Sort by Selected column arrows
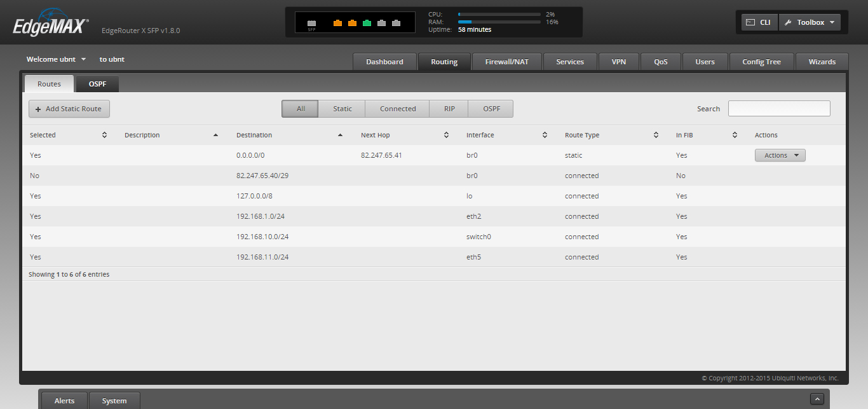 [104, 135]
